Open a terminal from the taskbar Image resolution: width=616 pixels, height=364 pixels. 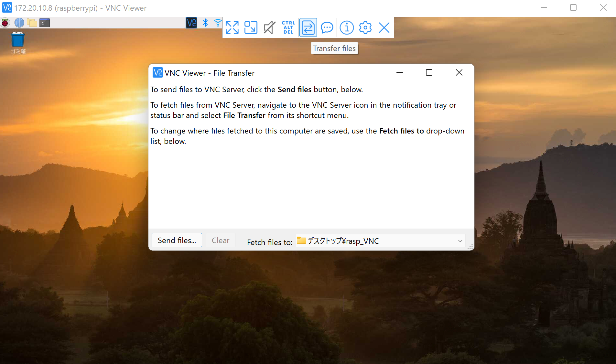[x=44, y=23]
